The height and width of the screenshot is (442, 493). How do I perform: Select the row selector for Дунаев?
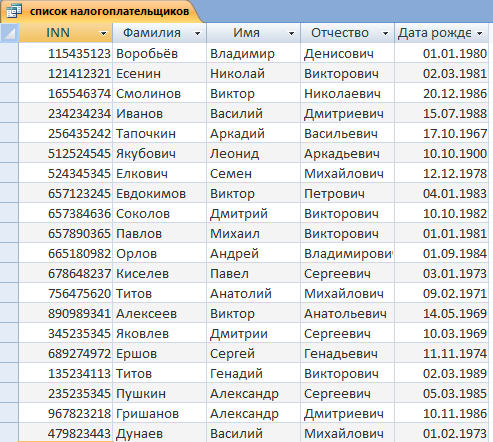[9, 433]
